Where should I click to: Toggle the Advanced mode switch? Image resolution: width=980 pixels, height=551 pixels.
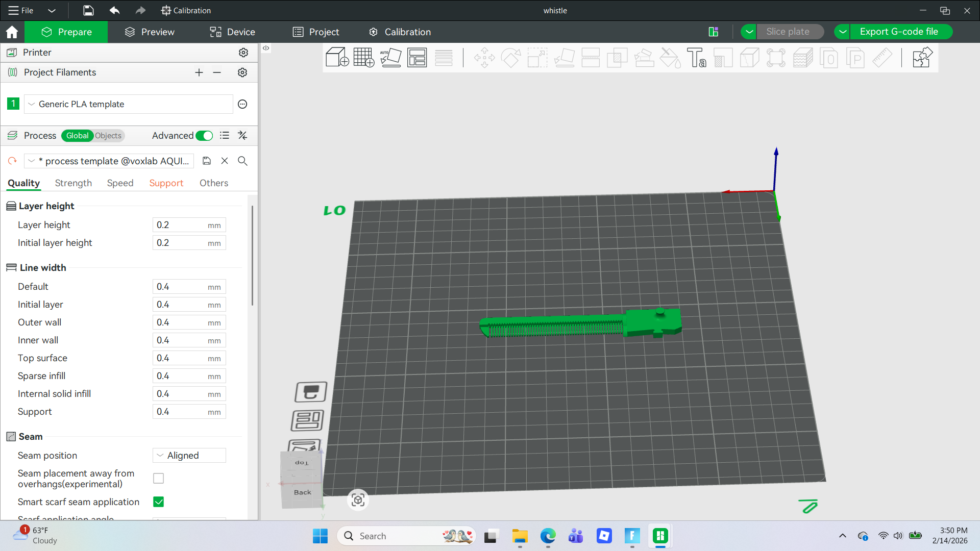click(x=204, y=136)
